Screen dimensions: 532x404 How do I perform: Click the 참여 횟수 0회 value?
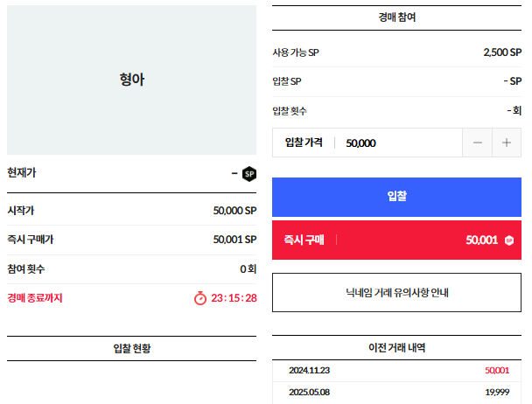pos(248,268)
